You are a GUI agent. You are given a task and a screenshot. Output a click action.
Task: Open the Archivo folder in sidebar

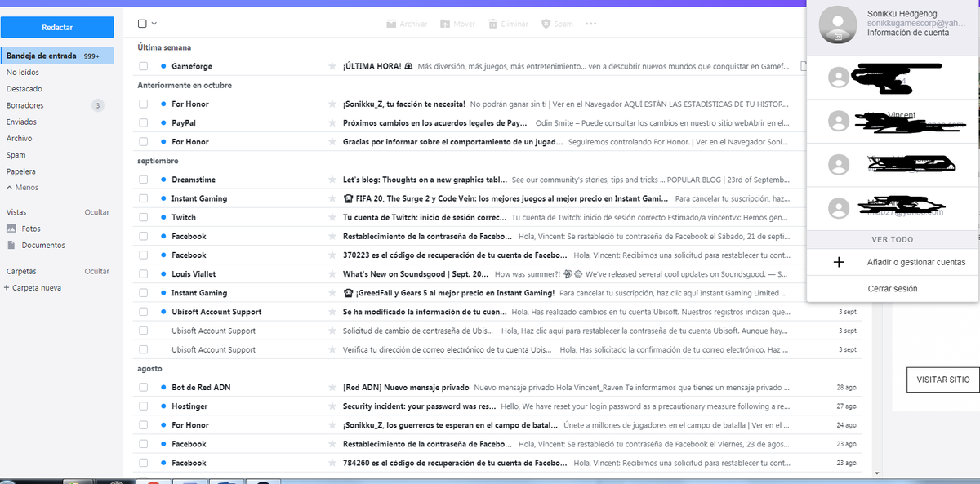coord(20,139)
